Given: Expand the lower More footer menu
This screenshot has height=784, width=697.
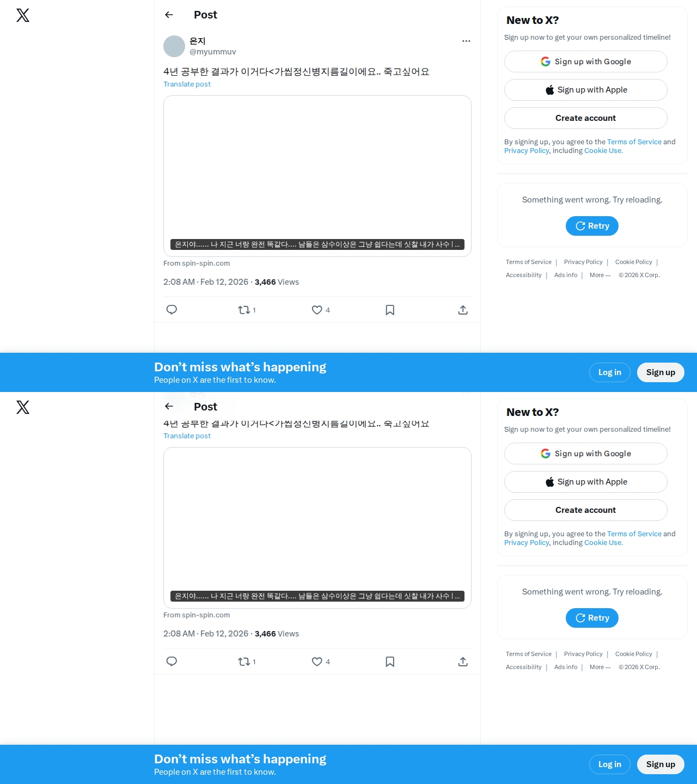Looking at the screenshot, I should pyautogui.click(x=600, y=667).
